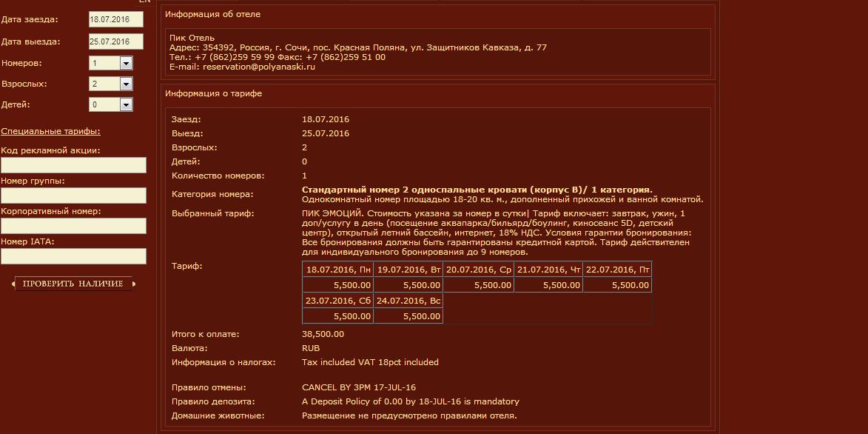Expand the Взрослых dropdown

point(126,84)
